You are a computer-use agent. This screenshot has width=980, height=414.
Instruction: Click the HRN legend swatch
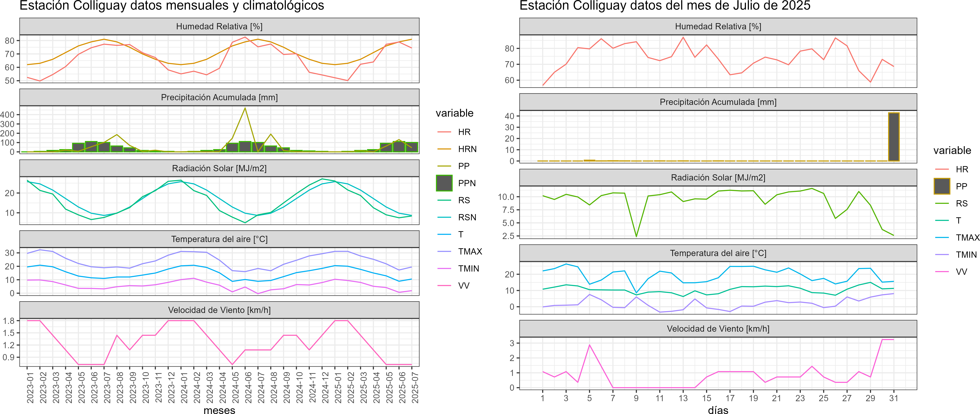pyautogui.click(x=444, y=149)
